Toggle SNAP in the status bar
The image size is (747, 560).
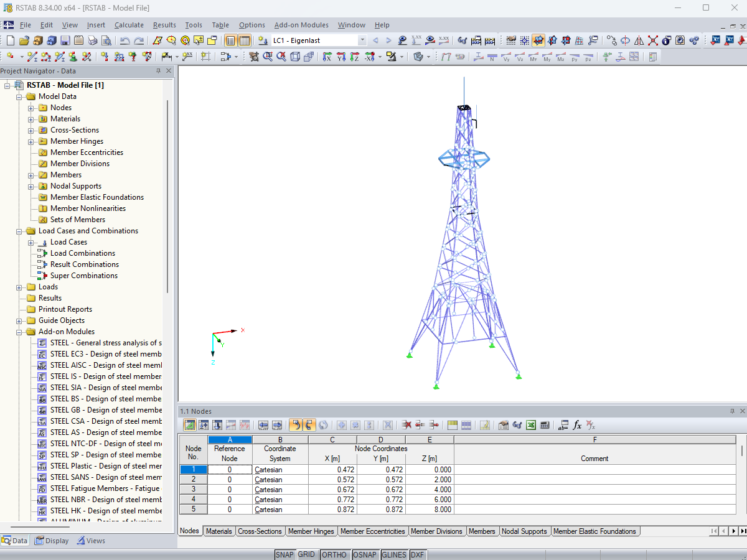[x=284, y=554]
